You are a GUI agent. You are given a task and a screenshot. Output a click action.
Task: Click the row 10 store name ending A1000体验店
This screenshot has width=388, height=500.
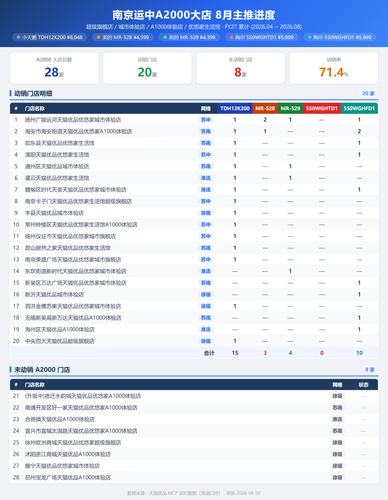point(81,225)
